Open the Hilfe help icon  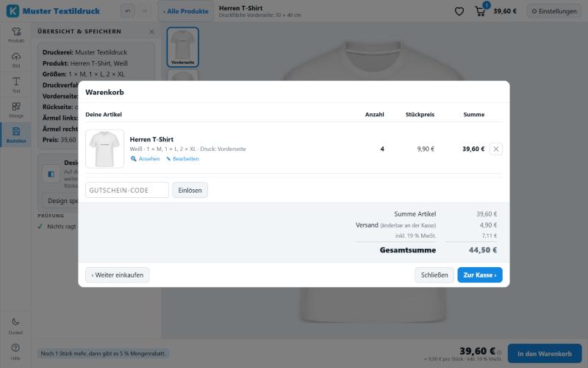(x=15, y=352)
